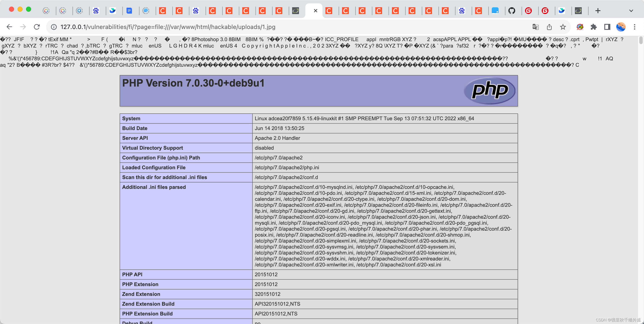Reload the current page

tap(37, 27)
